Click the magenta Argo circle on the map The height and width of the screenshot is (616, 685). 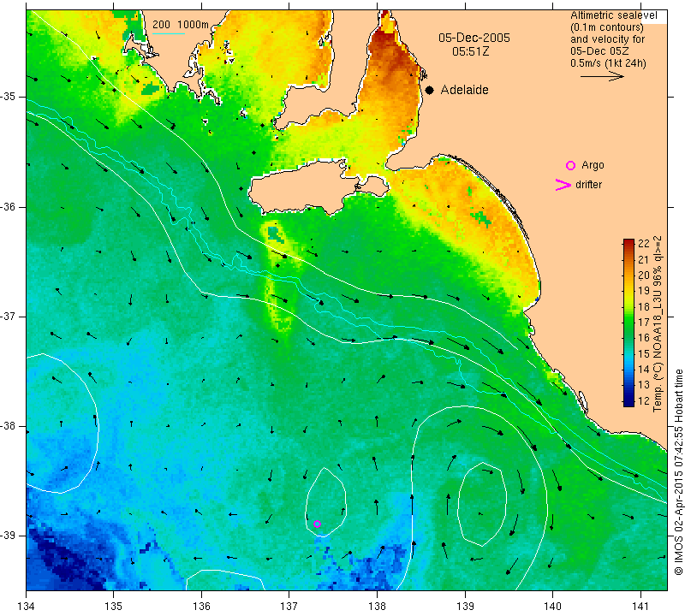(317, 524)
